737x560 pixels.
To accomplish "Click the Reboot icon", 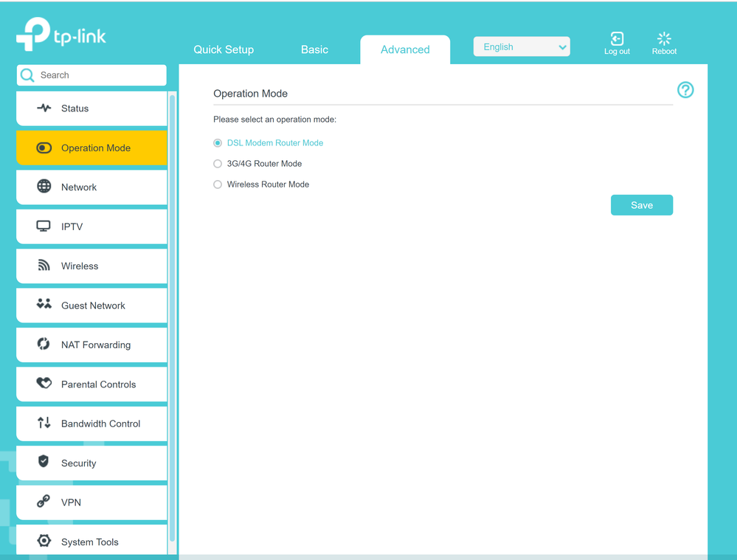I will click(x=664, y=39).
